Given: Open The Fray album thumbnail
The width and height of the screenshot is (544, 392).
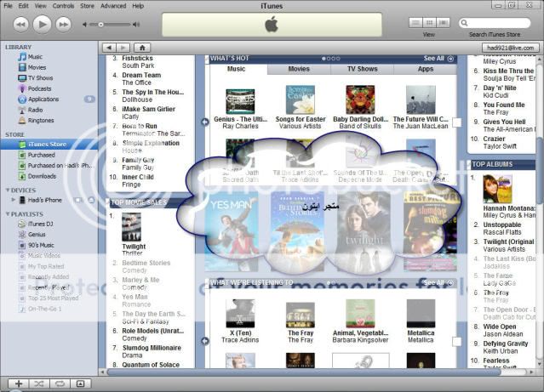Looking at the screenshot, I should (301, 315).
